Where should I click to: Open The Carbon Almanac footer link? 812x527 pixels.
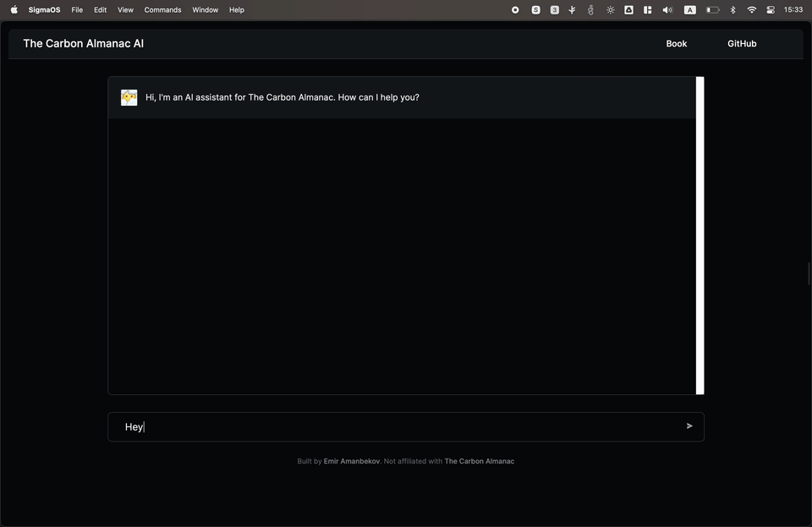coord(479,461)
